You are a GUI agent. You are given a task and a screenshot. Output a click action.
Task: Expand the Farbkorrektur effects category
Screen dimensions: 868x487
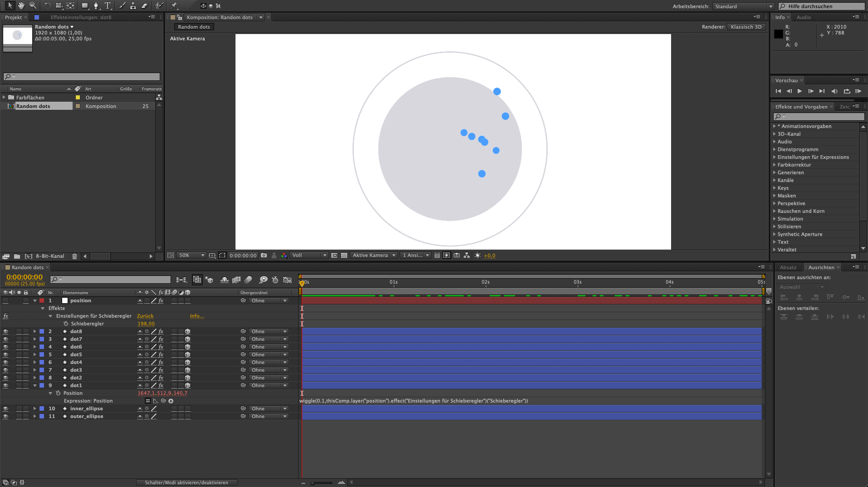click(775, 165)
